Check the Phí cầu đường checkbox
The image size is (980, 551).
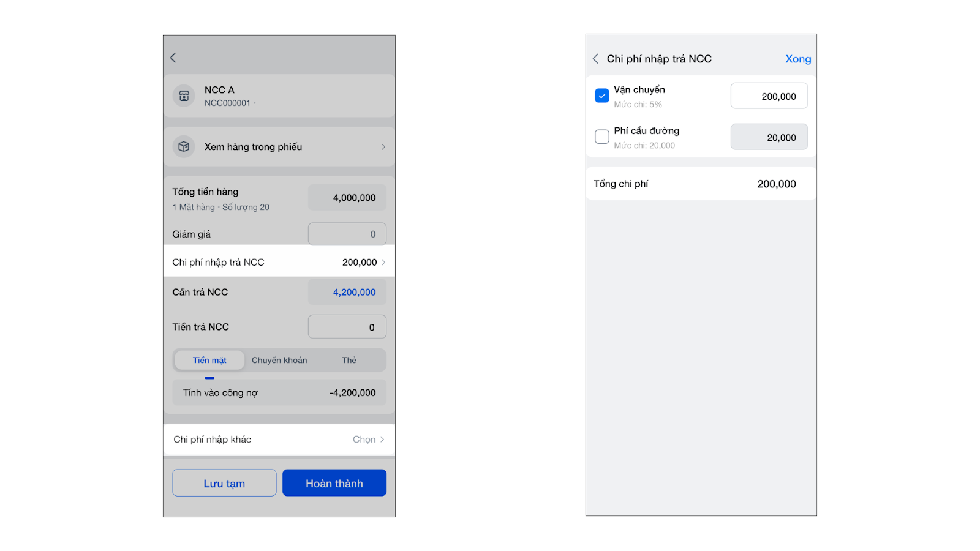602,137
